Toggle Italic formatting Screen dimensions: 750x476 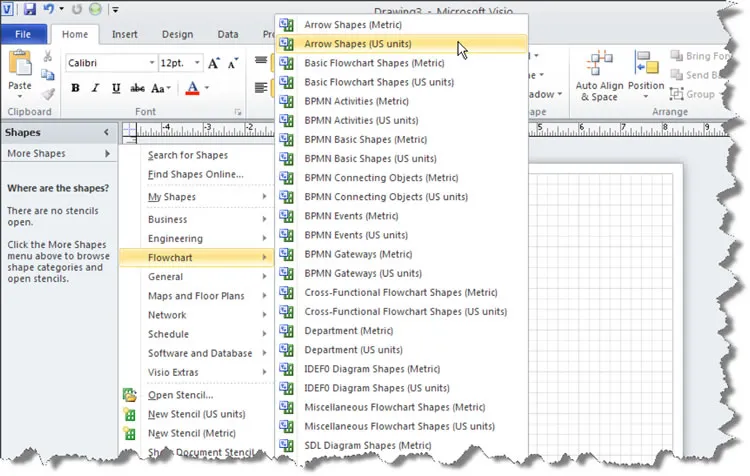[95, 88]
